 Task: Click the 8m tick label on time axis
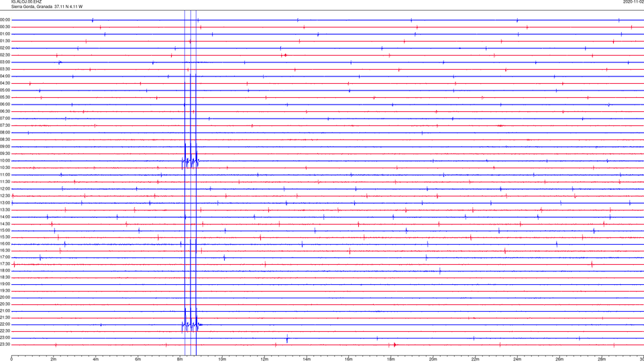click(180, 359)
